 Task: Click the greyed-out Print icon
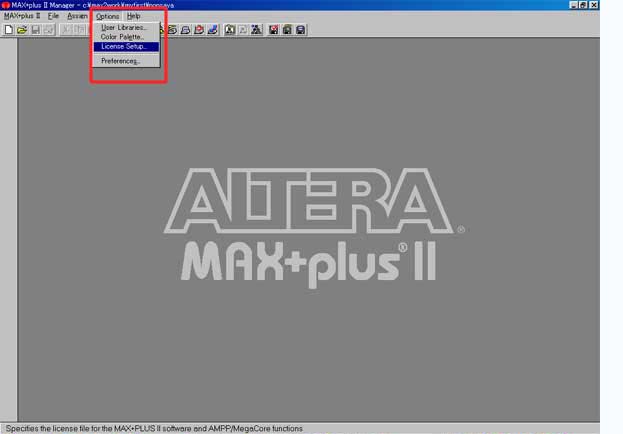(x=49, y=30)
